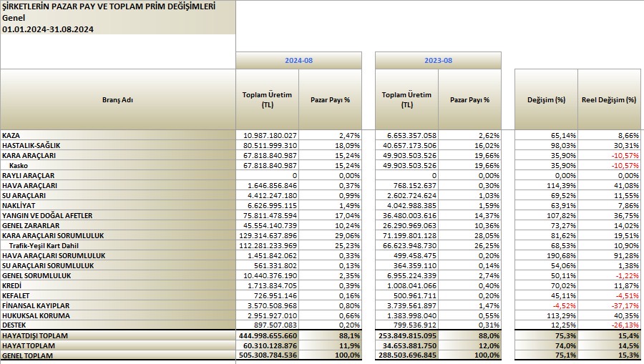Click the value 75.811.478.594
Viewport: 644px width, 364px height.
[x=270, y=215]
